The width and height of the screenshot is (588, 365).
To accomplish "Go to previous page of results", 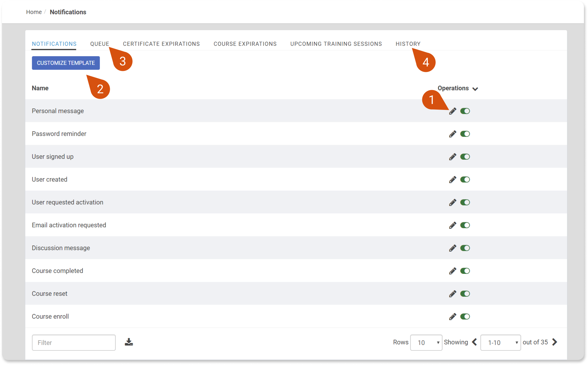I will [474, 342].
